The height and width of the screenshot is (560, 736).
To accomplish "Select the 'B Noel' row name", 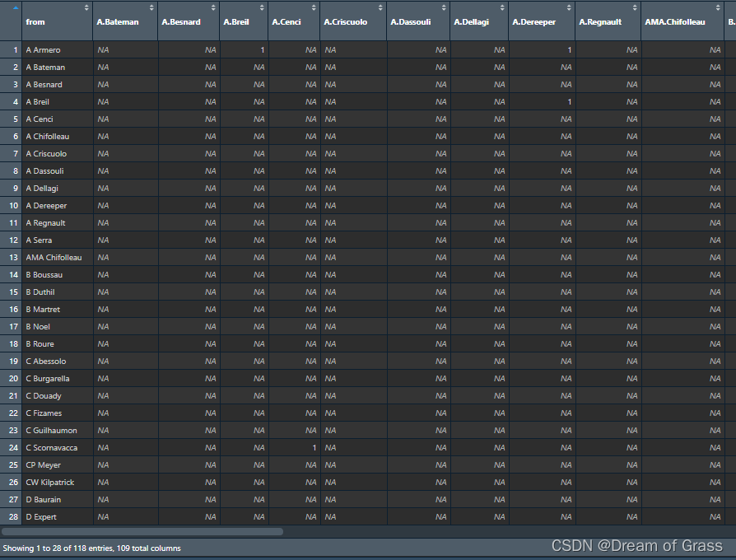I will [x=38, y=327].
